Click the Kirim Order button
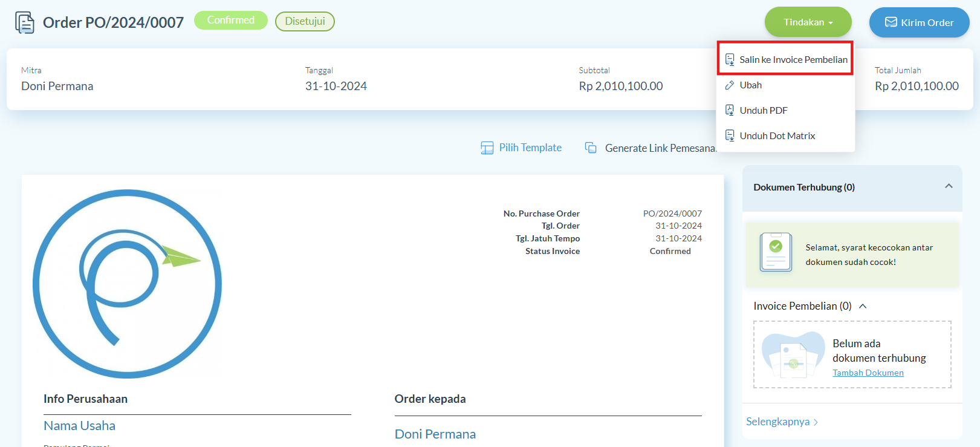 coord(919,22)
